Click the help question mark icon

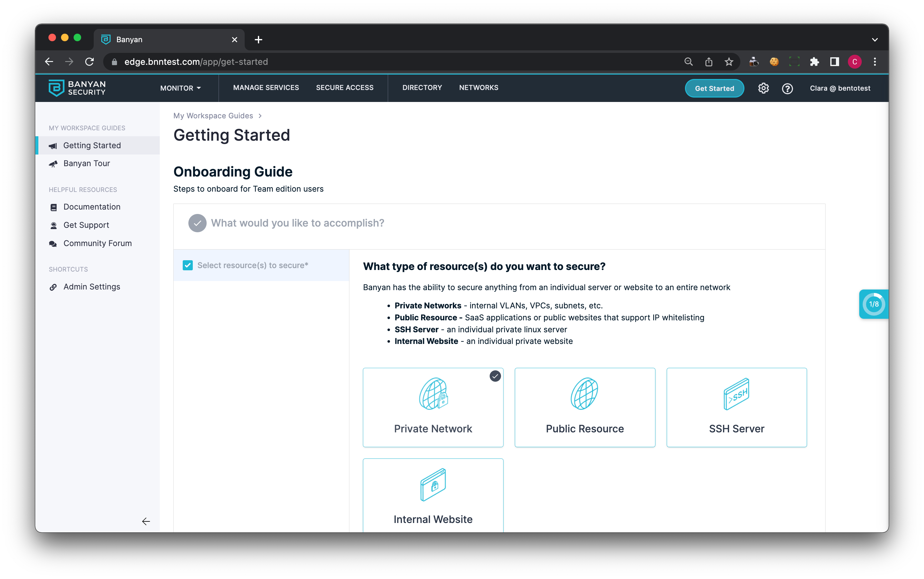(787, 88)
